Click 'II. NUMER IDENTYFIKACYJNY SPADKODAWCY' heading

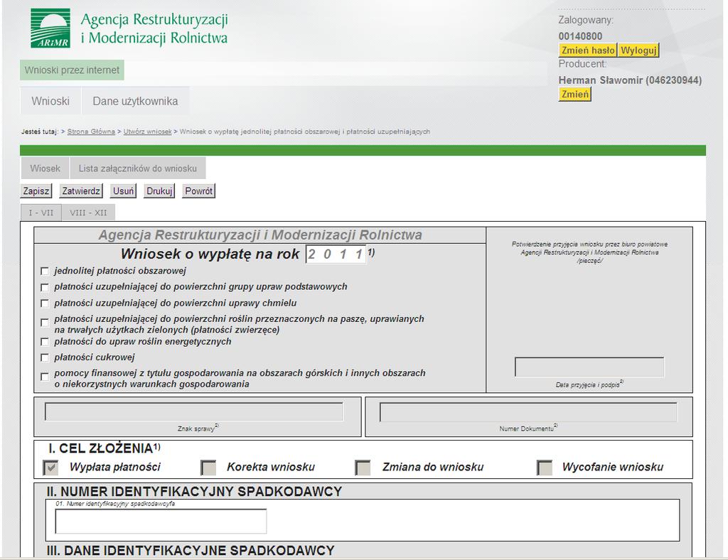194,491
